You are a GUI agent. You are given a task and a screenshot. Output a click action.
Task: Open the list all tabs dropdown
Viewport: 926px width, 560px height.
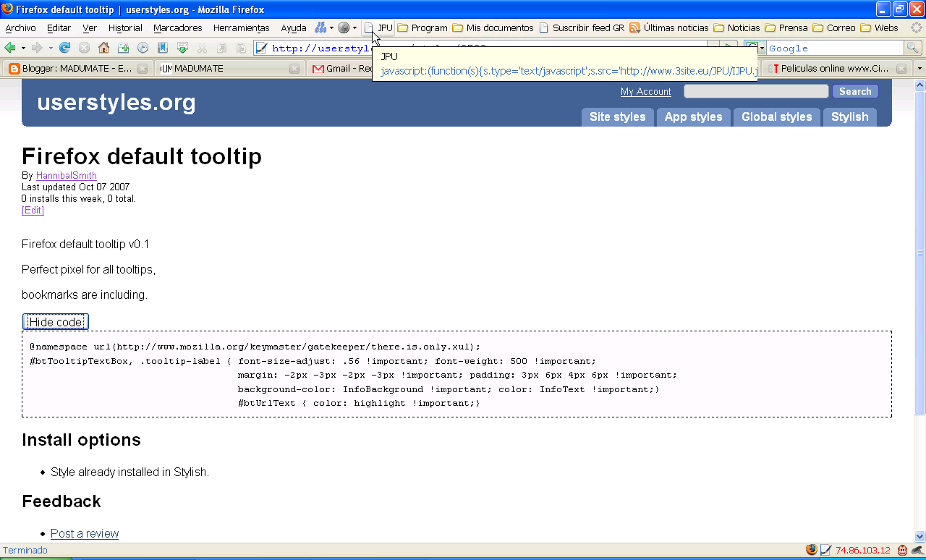point(919,68)
